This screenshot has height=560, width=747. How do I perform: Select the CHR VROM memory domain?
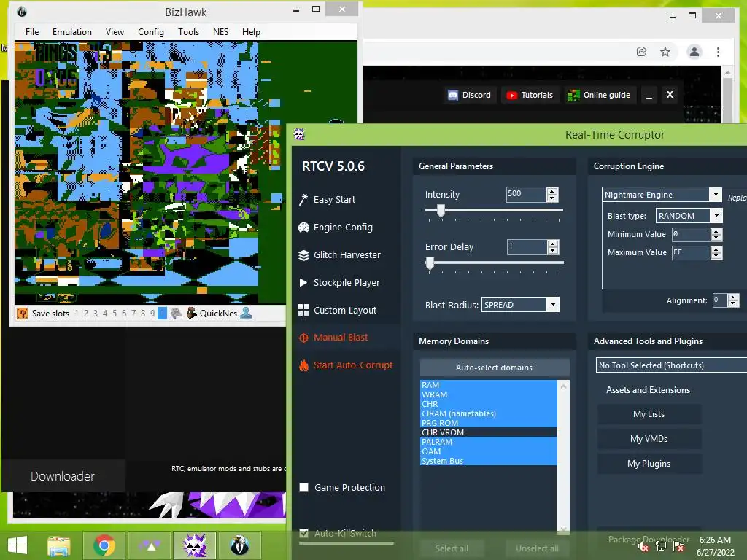click(x=488, y=432)
